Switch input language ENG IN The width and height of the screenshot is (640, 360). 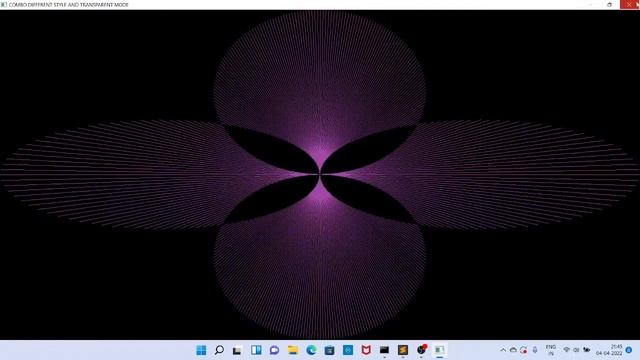coord(551,350)
